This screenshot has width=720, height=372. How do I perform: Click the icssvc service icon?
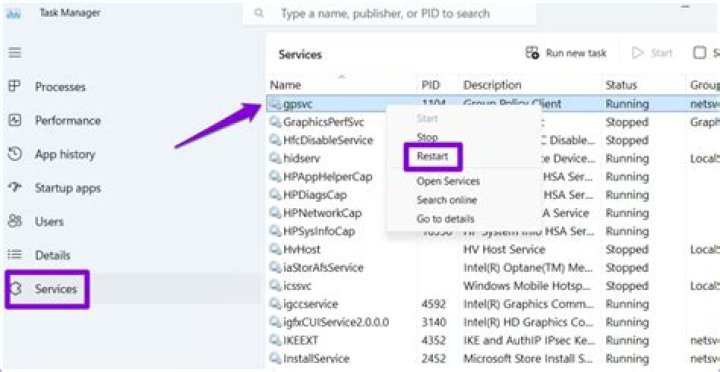(x=275, y=286)
